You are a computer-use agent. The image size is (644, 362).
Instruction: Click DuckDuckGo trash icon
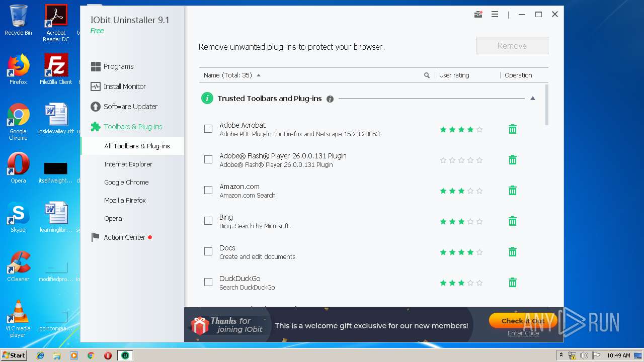tap(513, 283)
